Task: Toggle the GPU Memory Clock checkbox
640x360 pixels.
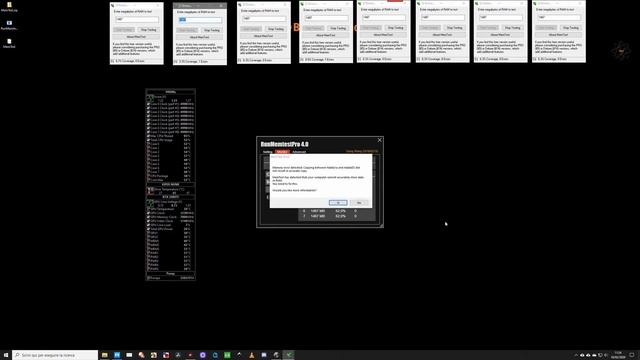Action: tap(149, 217)
